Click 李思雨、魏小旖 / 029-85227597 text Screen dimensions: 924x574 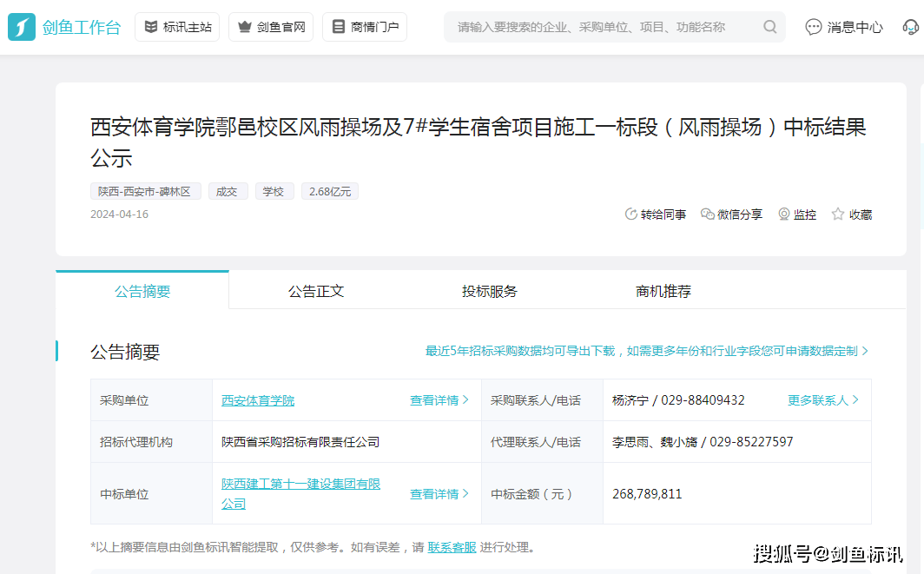[703, 442]
